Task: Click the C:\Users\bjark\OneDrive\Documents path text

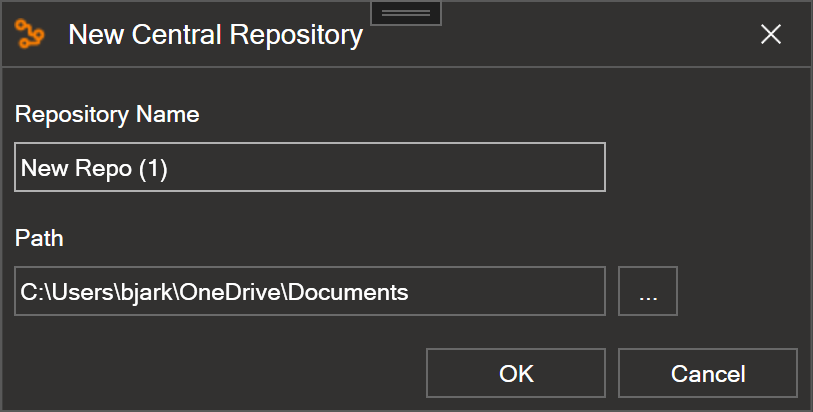Action: 214,292
